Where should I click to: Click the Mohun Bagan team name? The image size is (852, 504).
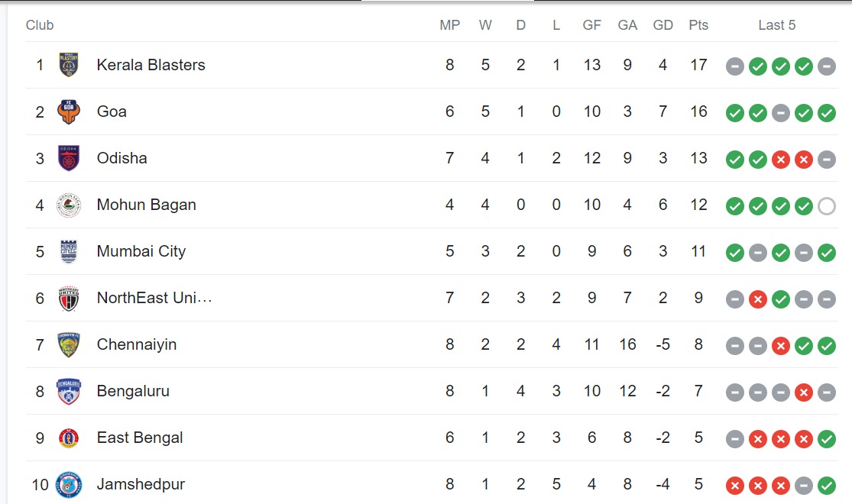[x=146, y=205]
